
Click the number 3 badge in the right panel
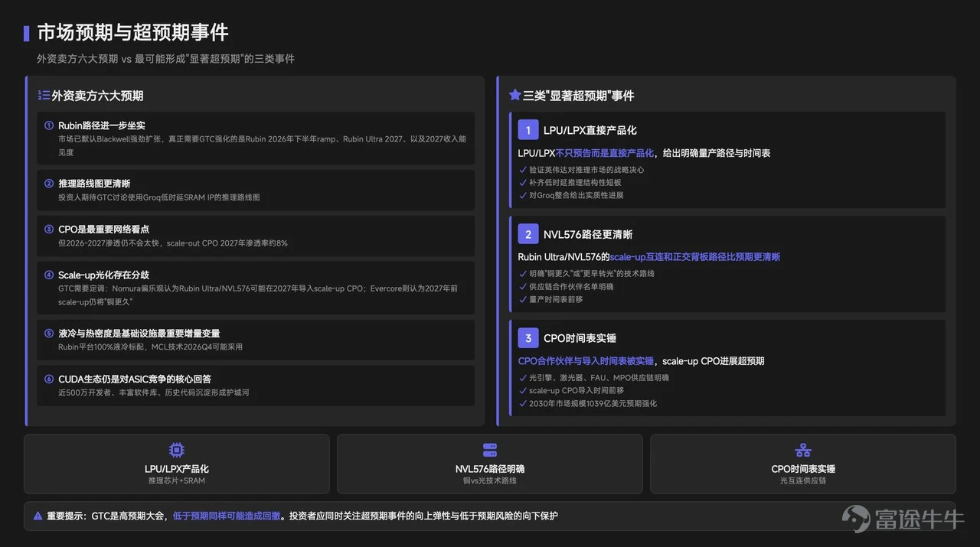click(x=528, y=338)
